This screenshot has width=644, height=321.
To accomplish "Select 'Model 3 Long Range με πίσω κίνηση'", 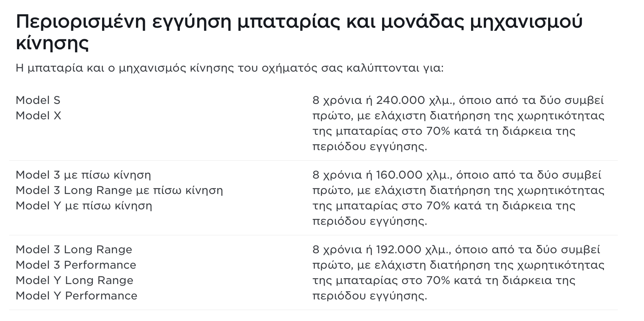I will tap(119, 191).
